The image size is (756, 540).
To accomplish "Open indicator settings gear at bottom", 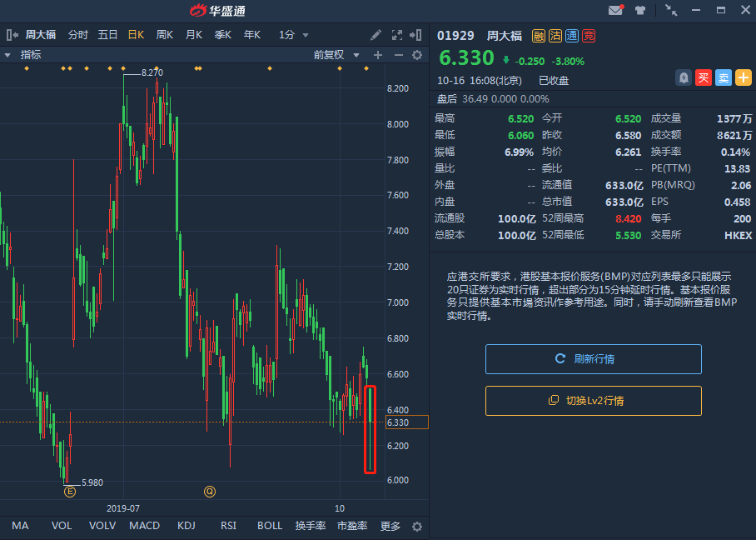I will click(417, 527).
